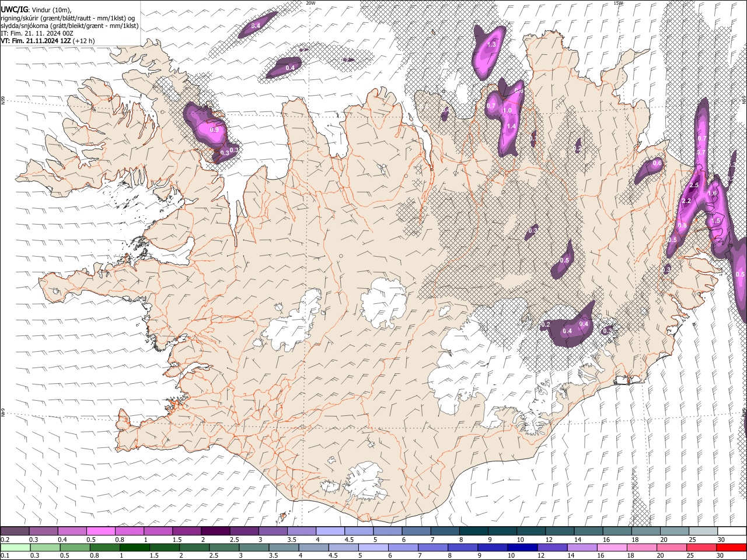Select top legend swatch between 0.2 and 0.3
The width and height of the screenshot is (747, 560).
15,531
